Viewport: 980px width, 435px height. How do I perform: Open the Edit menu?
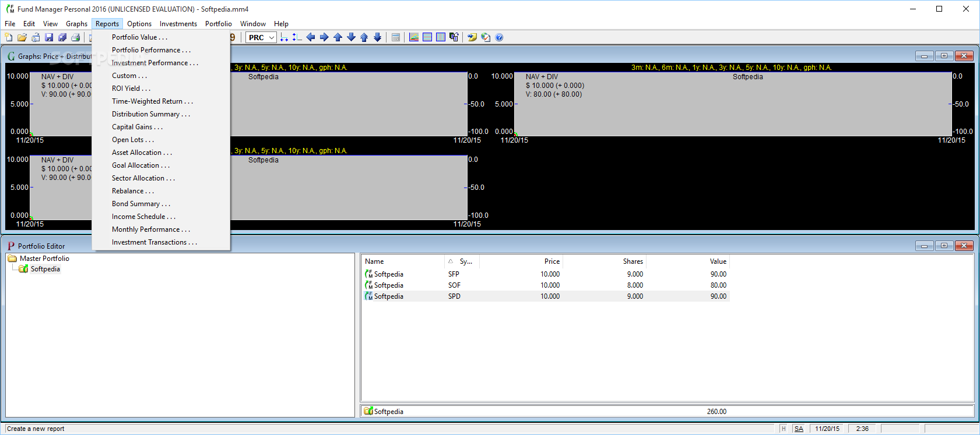pyautogui.click(x=29, y=24)
